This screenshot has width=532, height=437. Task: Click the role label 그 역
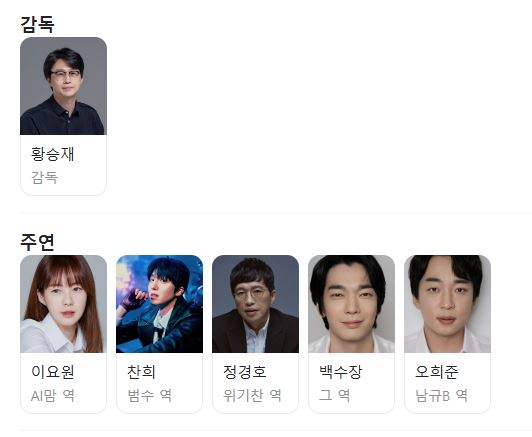(334, 396)
